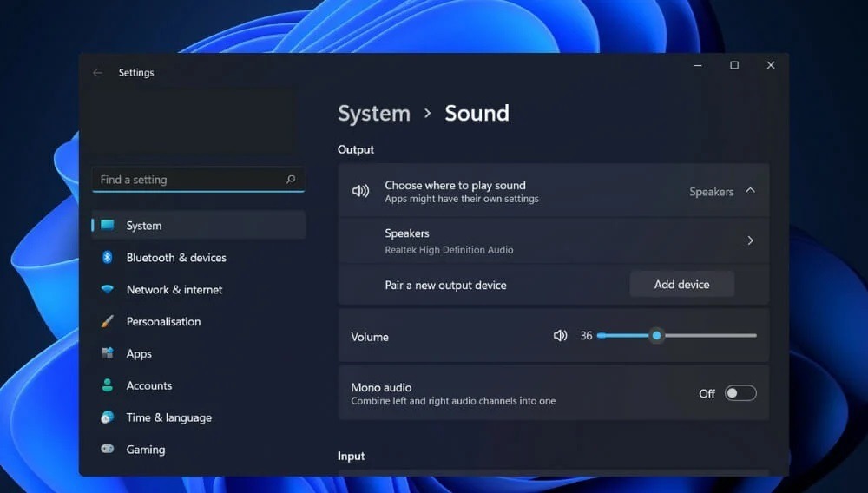Close the Settings window
Screen dimensions: 868x493
(771, 65)
